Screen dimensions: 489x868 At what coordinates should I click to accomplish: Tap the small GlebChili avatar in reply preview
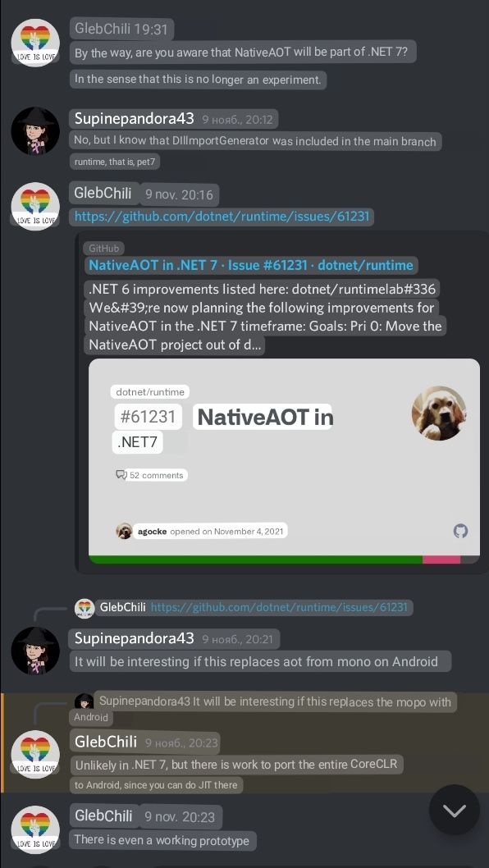(85, 608)
